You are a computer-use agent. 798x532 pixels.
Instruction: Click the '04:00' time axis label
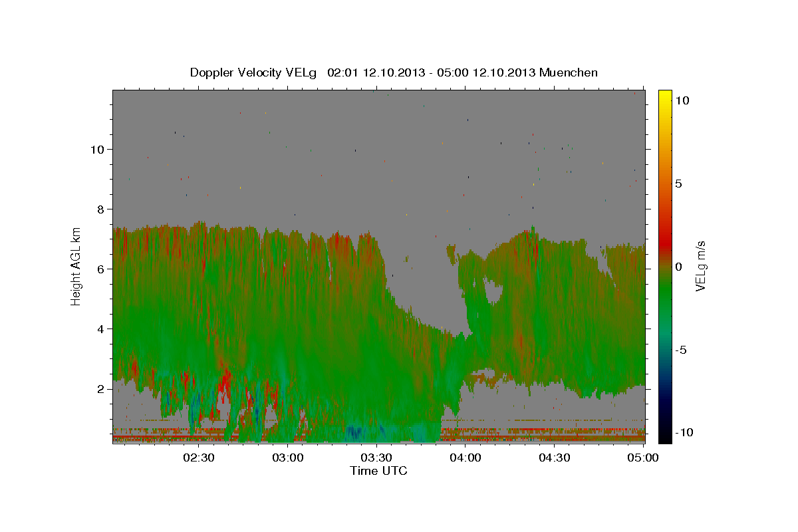coord(465,458)
